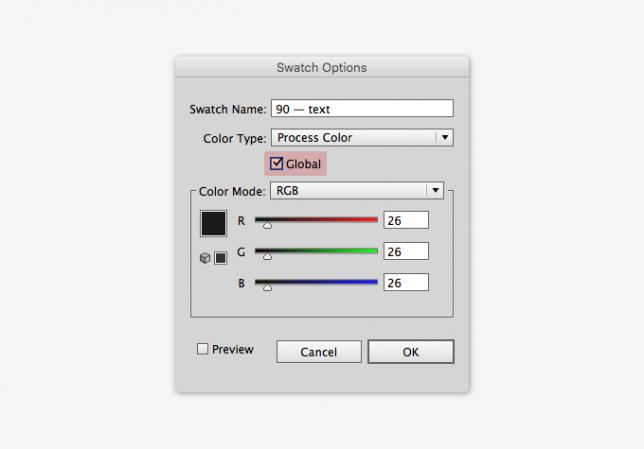Enable the Preview checkbox

[202, 349]
